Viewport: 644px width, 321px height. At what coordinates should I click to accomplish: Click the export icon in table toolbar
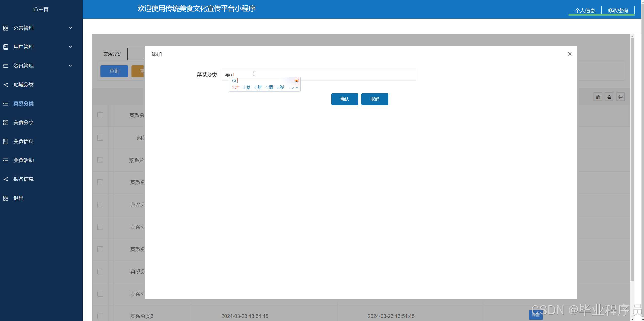point(609,97)
